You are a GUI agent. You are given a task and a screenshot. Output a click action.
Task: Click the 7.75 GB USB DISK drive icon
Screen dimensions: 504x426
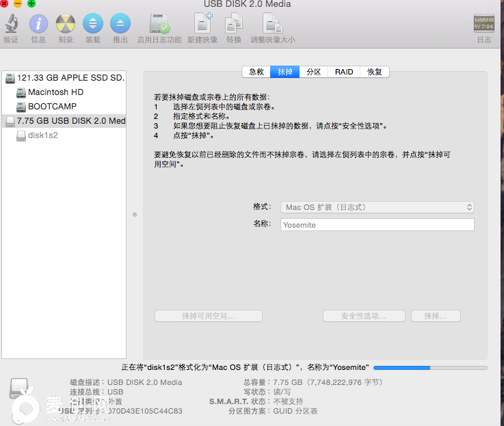(10, 121)
